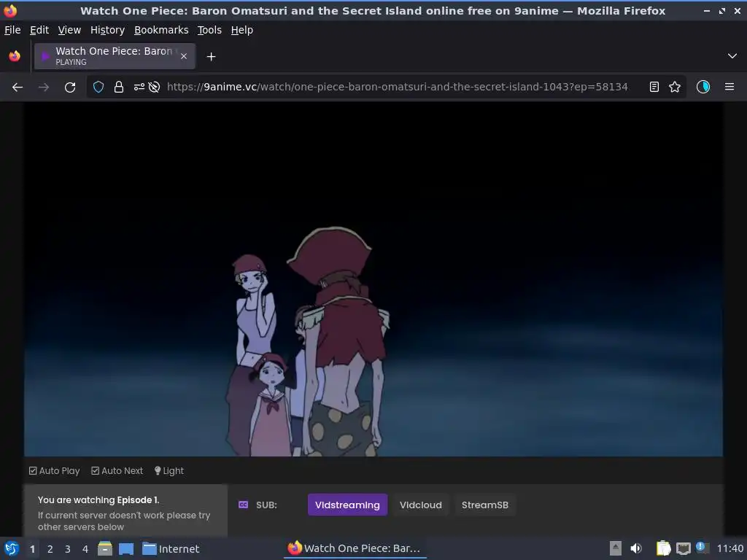Click the 11:40 taskbar clock
Viewport: 747px width, 560px height.
point(729,548)
